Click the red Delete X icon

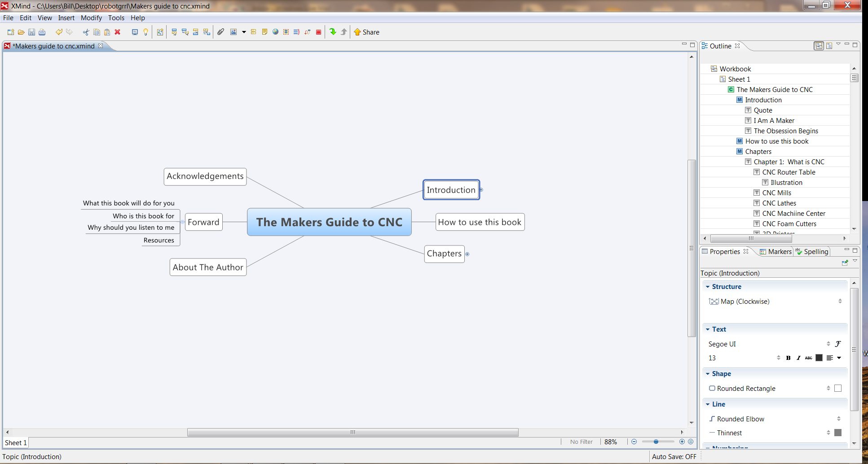118,32
